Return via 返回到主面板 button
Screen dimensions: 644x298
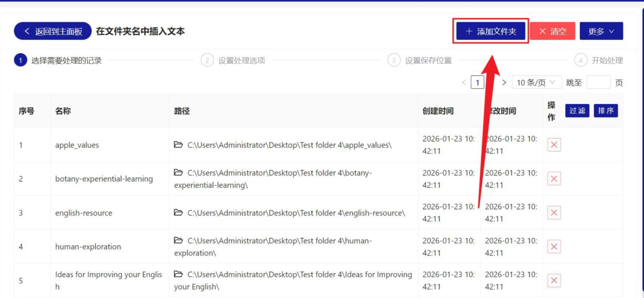click(53, 31)
